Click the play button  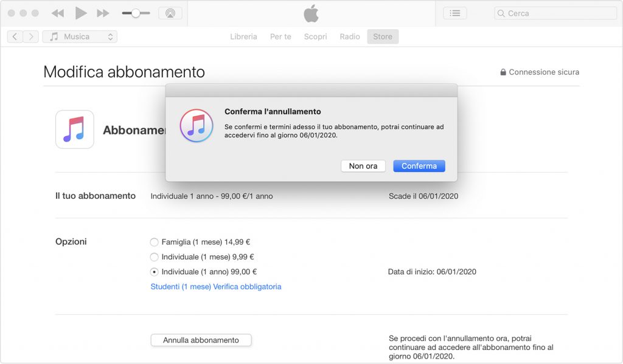[81, 13]
